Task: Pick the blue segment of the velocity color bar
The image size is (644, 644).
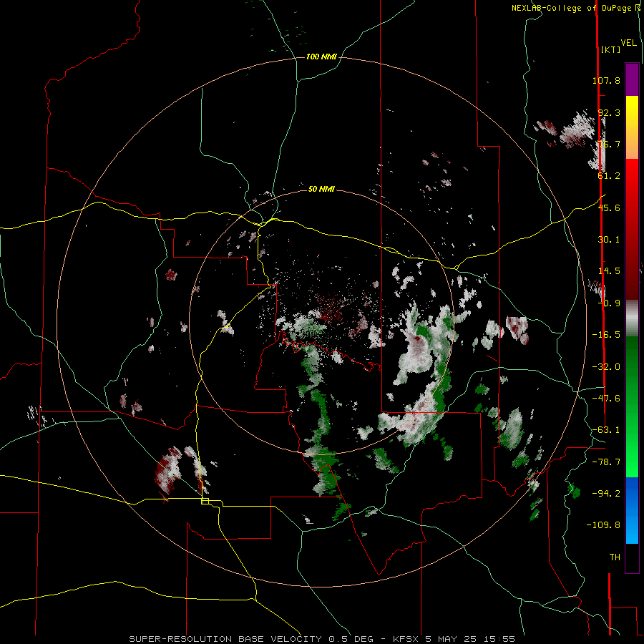Action: (632, 510)
